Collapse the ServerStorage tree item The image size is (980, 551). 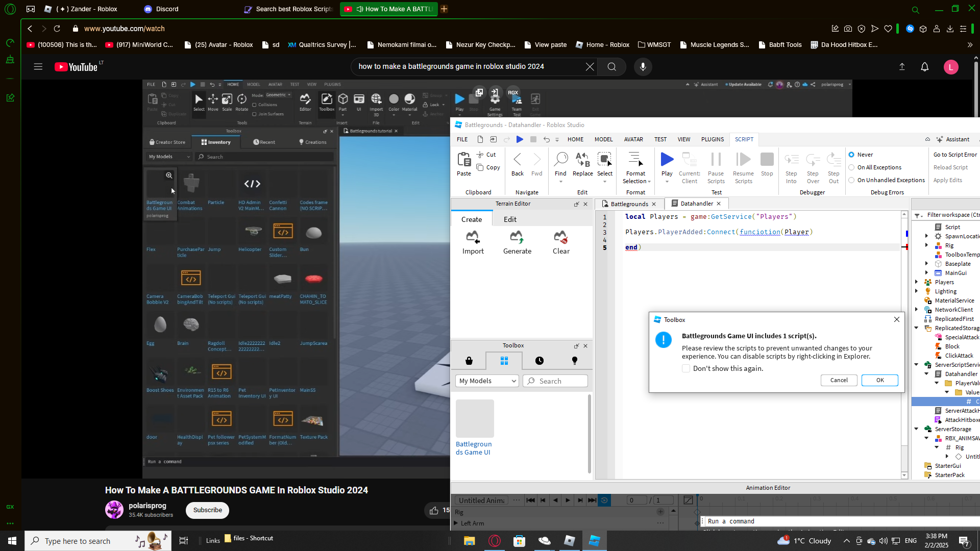[x=917, y=429]
